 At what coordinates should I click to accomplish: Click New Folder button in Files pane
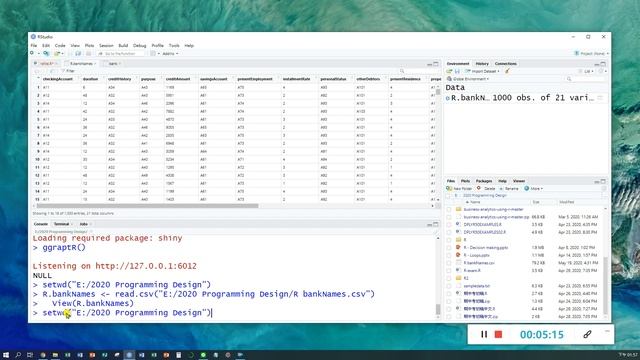(459, 189)
